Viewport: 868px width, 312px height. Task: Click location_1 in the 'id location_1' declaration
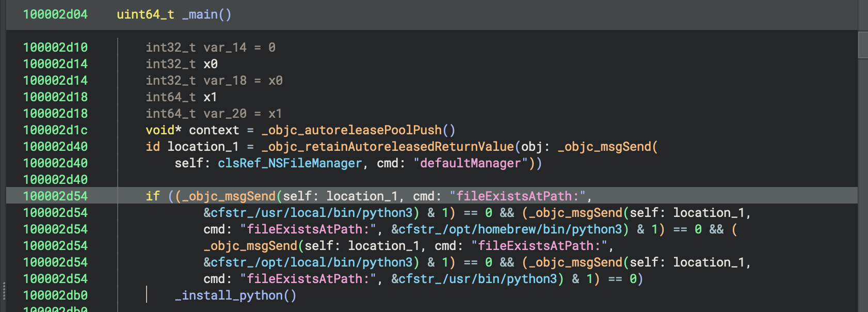point(203,147)
